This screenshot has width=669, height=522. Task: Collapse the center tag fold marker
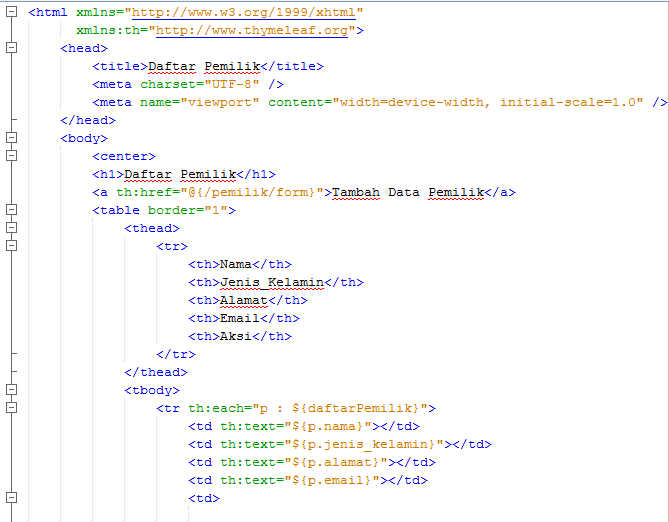(12, 155)
